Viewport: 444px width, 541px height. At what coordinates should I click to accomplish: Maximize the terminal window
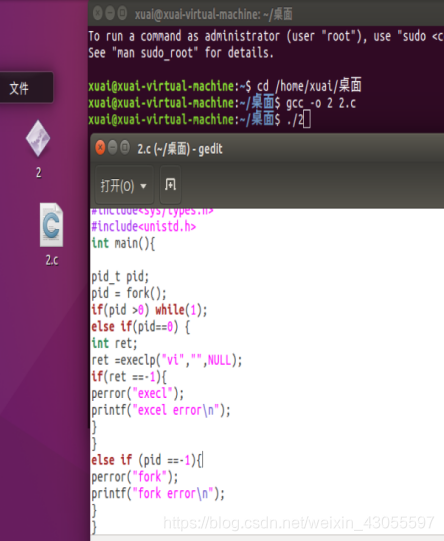[122, 13]
